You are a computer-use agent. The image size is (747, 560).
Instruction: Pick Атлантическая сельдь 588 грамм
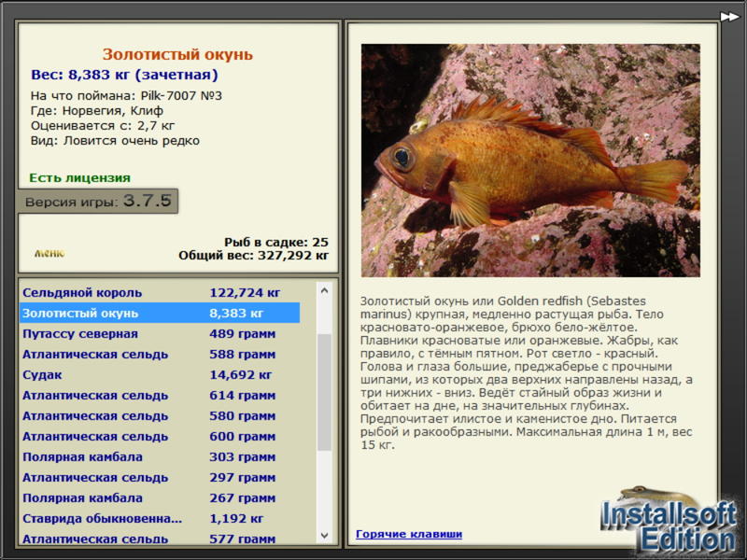[x=160, y=354]
